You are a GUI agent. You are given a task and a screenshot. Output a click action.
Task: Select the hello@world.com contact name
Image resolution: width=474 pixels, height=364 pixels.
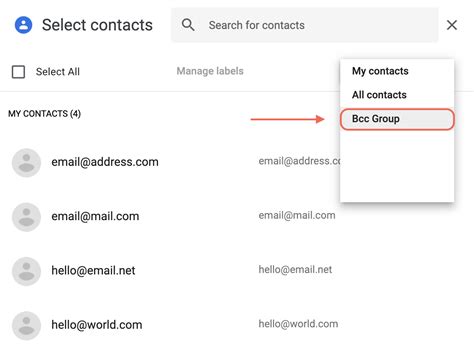pyautogui.click(x=97, y=325)
